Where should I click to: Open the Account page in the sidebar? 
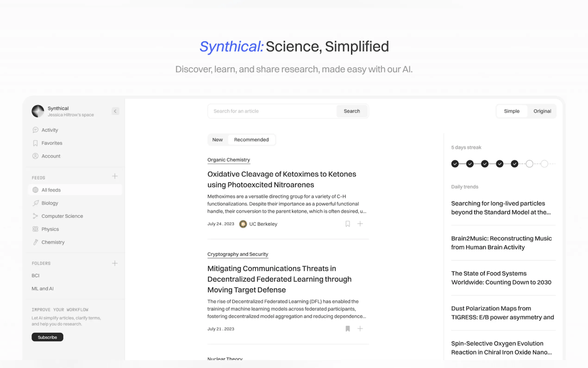click(50, 156)
